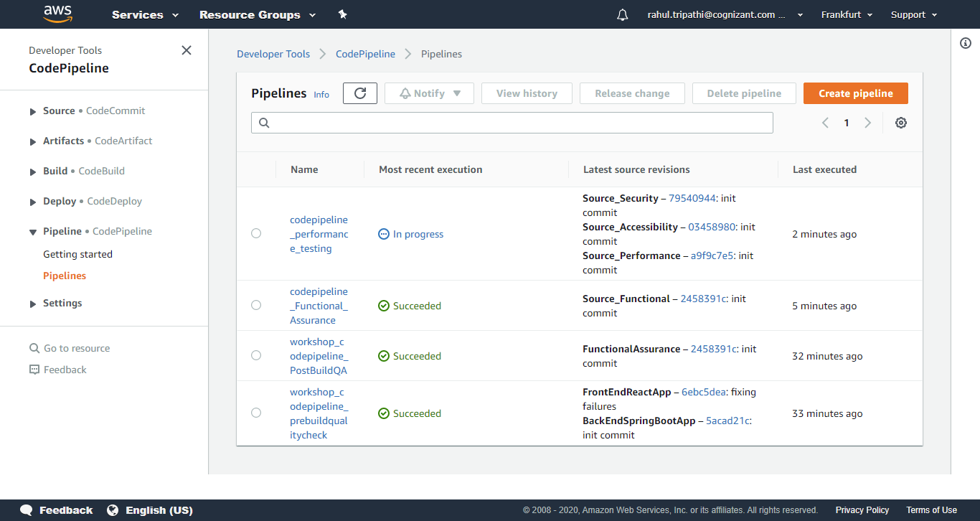Open codepipeline_Functional_Assurance pipeline link
The height and width of the screenshot is (521, 980).
tap(319, 306)
